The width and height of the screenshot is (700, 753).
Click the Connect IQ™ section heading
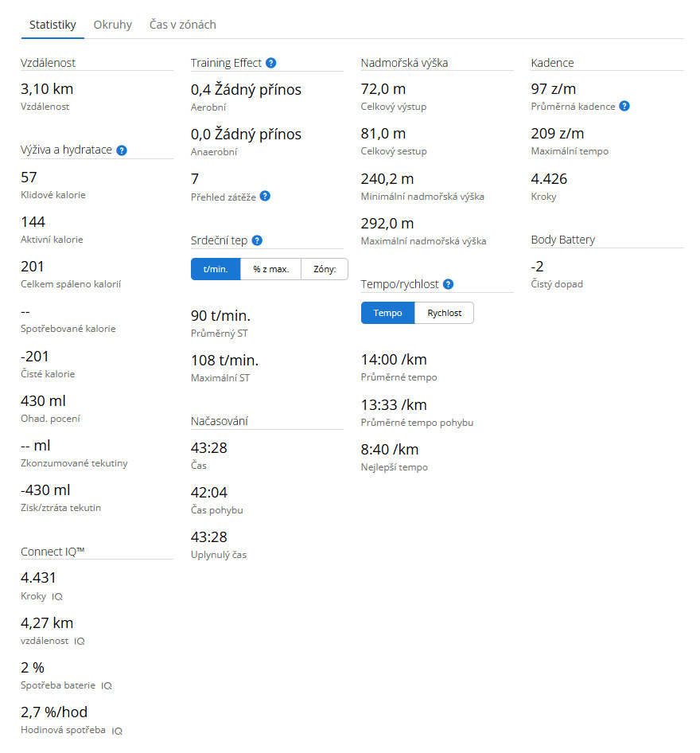(52, 552)
